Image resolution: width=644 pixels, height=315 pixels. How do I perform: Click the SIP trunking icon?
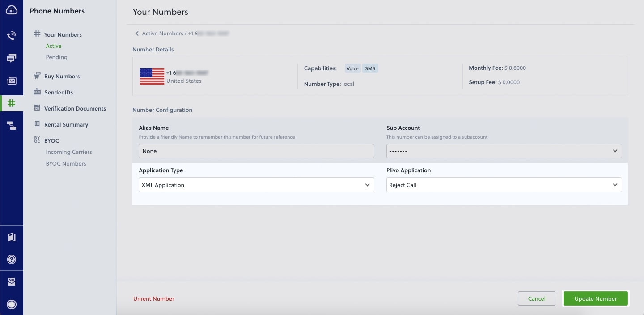click(x=12, y=81)
